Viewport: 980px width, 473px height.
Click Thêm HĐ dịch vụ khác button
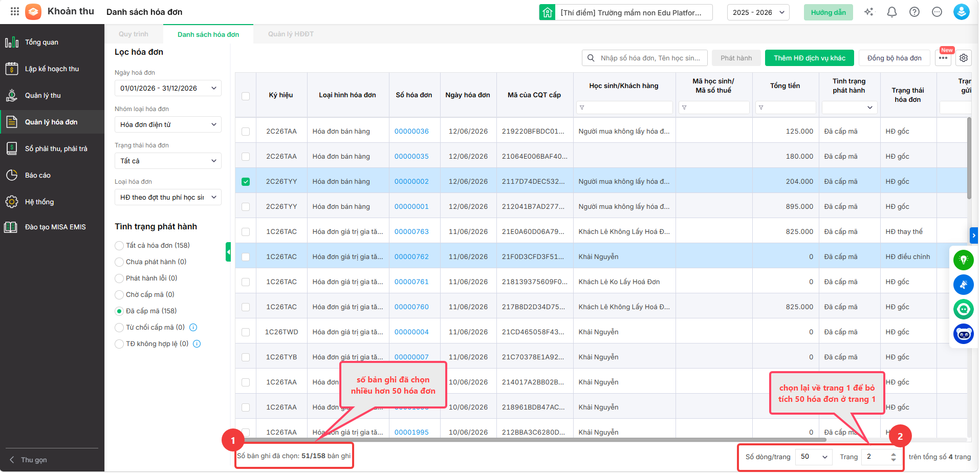tap(810, 58)
